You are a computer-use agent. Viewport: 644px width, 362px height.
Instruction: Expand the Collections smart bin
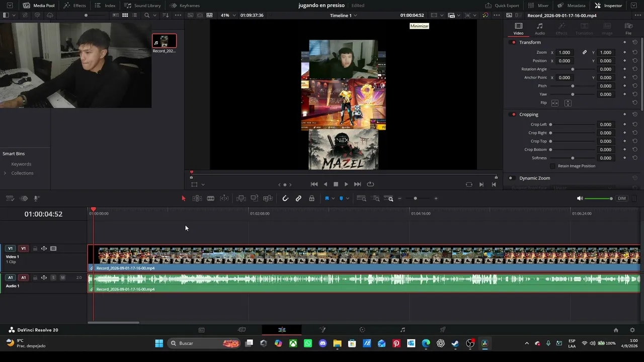pos(5,173)
